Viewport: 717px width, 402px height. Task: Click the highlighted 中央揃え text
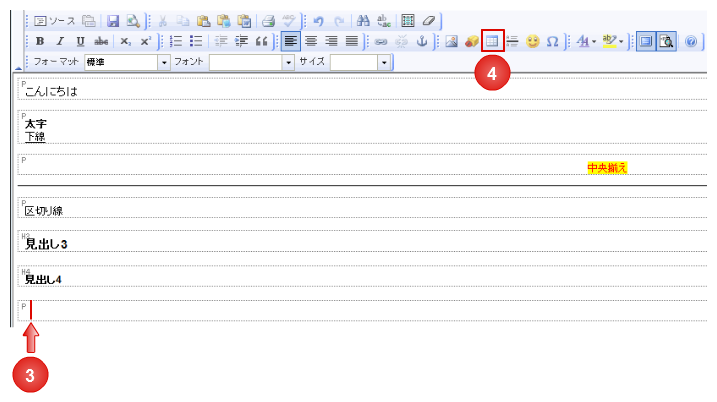[x=607, y=168]
